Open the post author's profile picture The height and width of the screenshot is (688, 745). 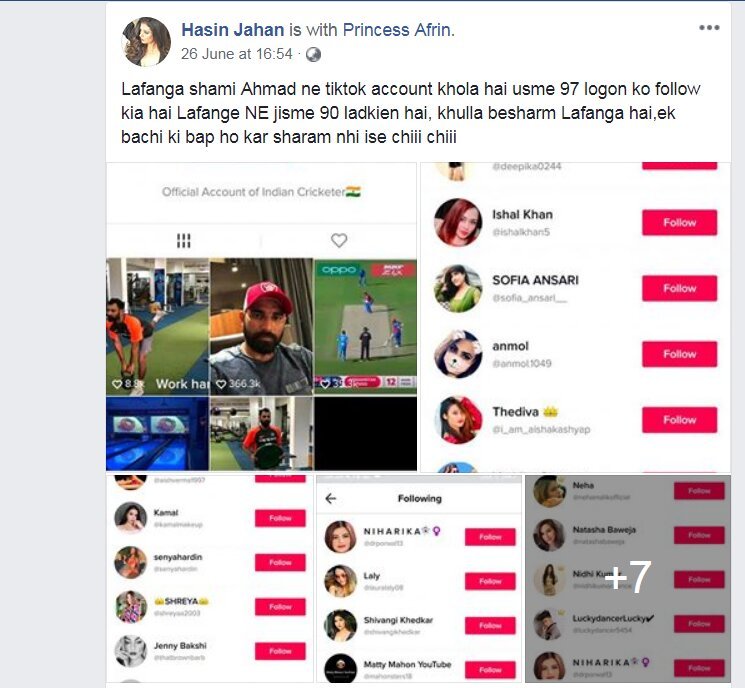click(146, 42)
